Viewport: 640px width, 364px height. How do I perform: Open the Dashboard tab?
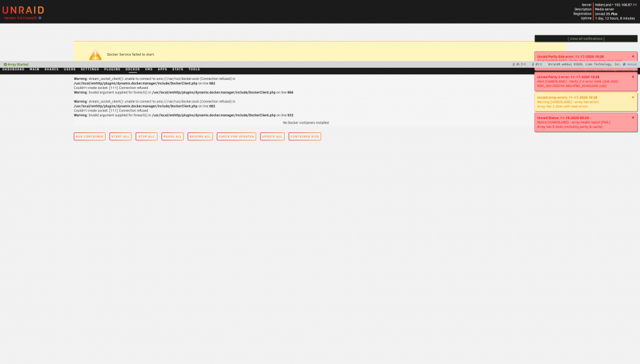(x=13, y=69)
